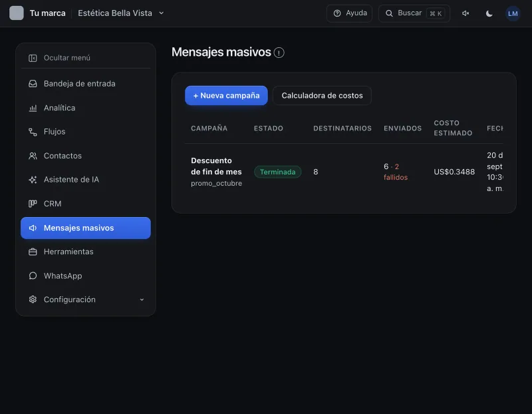Open Flujos menu item

pyautogui.click(x=86, y=132)
